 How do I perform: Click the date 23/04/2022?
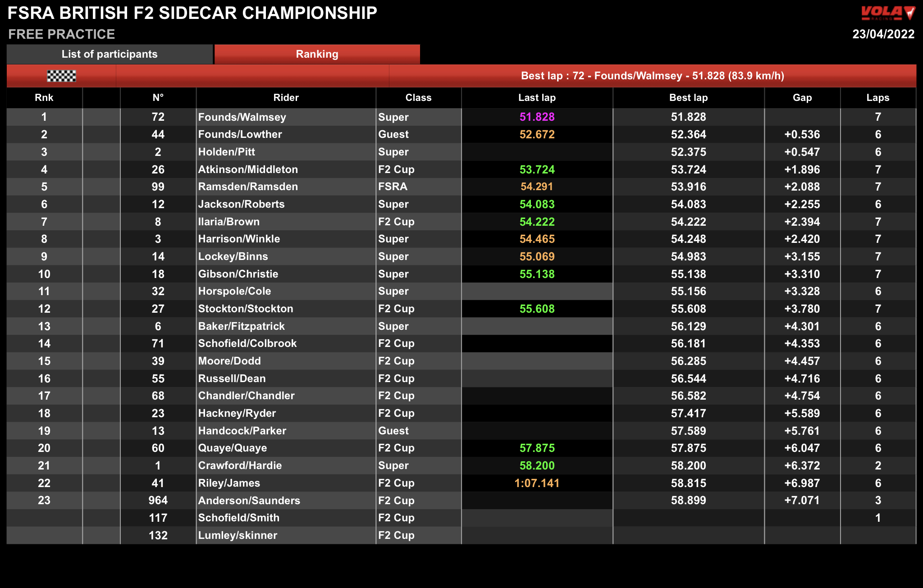tap(883, 34)
